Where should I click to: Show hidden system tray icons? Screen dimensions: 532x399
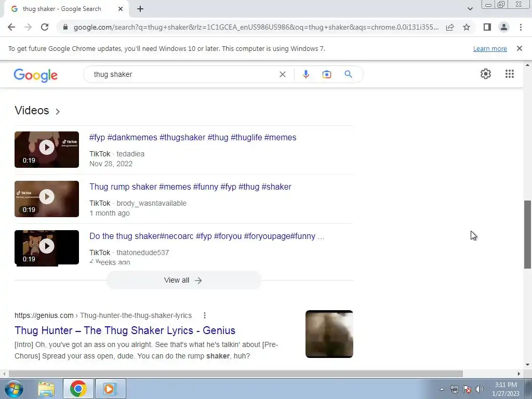click(442, 389)
